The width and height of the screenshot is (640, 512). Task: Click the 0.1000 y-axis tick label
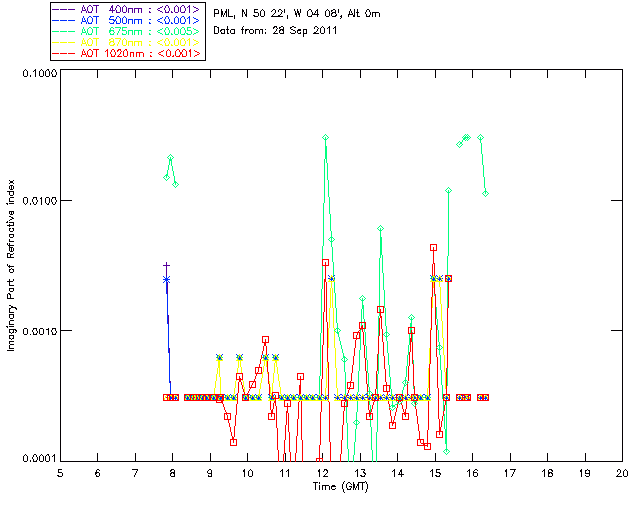[40, 73]
